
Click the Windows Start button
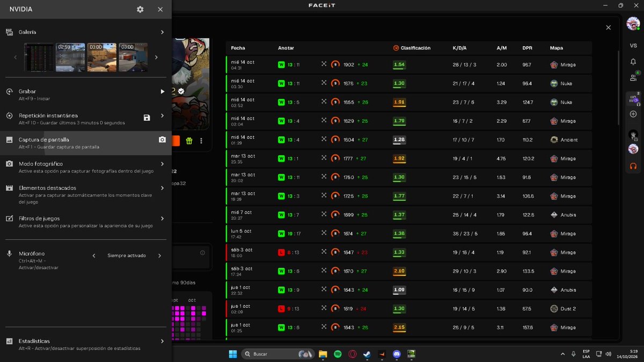(233, 354)
